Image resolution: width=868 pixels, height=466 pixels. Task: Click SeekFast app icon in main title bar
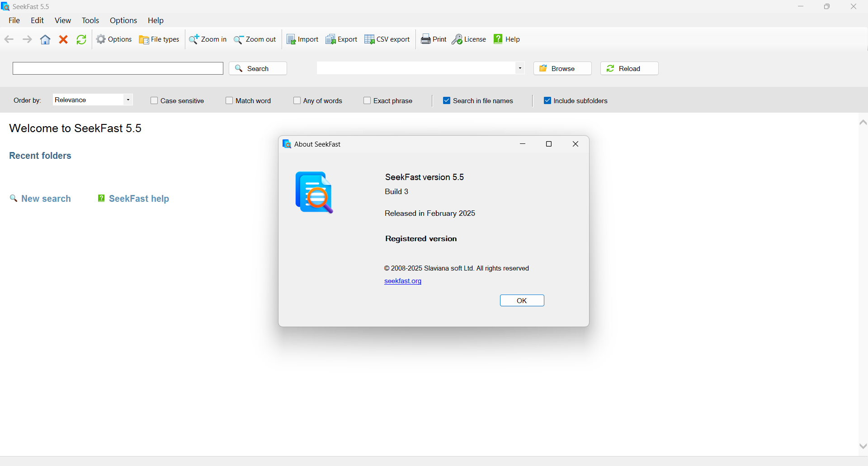(5, 6)
